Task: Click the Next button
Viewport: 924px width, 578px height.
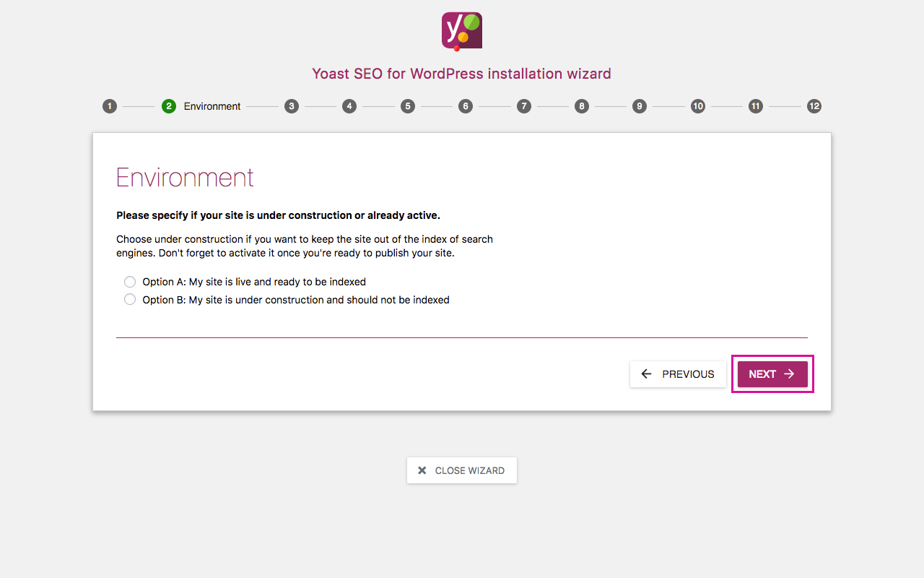Action: point(772,374)
